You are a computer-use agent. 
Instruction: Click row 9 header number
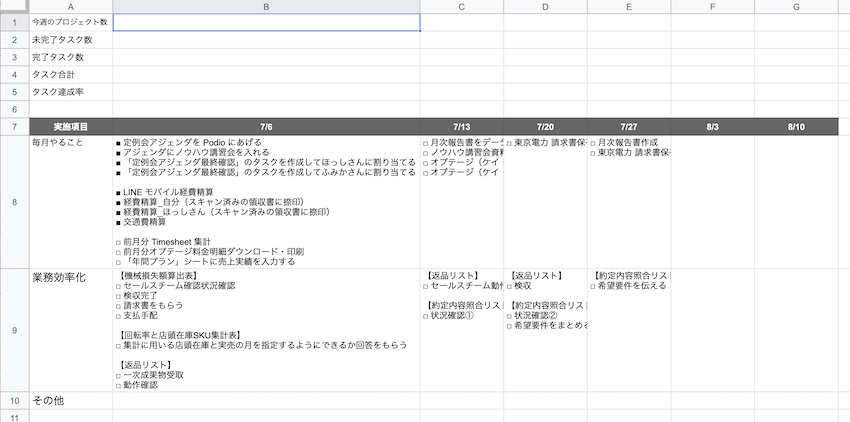pyautogui.click(x=13, y=329)
